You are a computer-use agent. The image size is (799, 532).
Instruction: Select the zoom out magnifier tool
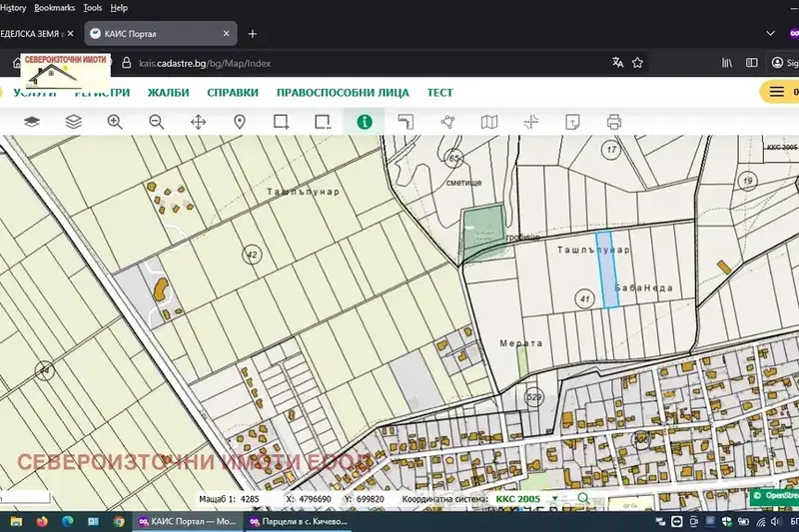click(x=157, y=122)
